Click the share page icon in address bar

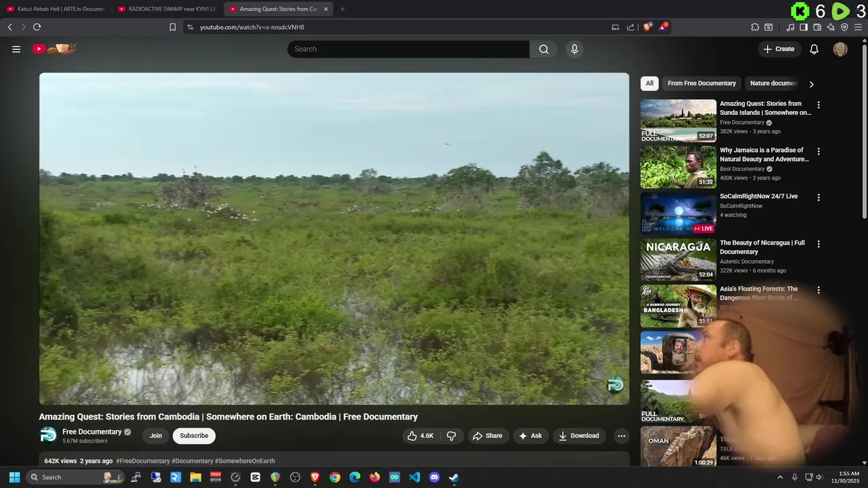631,27
